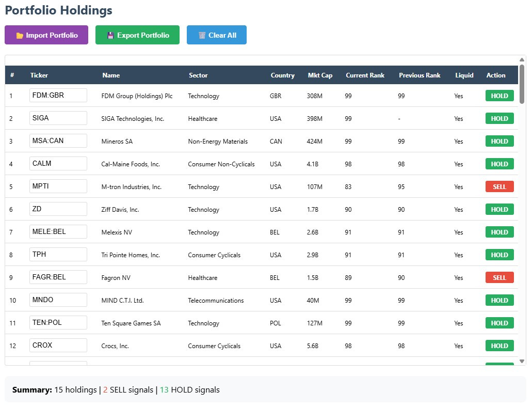Click the current rank 83 for MPTI

(x=348, y=187)
